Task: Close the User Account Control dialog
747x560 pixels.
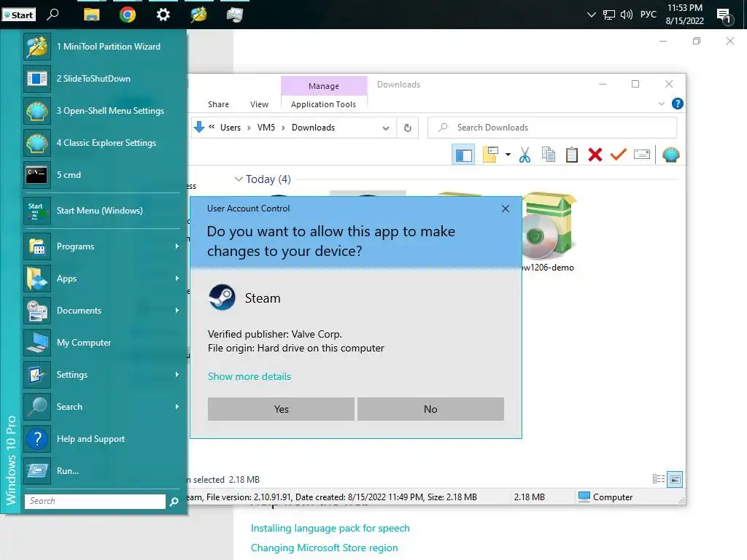Action: [506, 209]
